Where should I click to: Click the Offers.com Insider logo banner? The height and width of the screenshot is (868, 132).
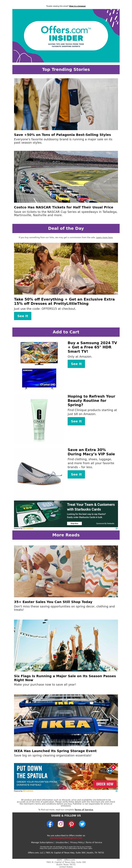[66, 36]
